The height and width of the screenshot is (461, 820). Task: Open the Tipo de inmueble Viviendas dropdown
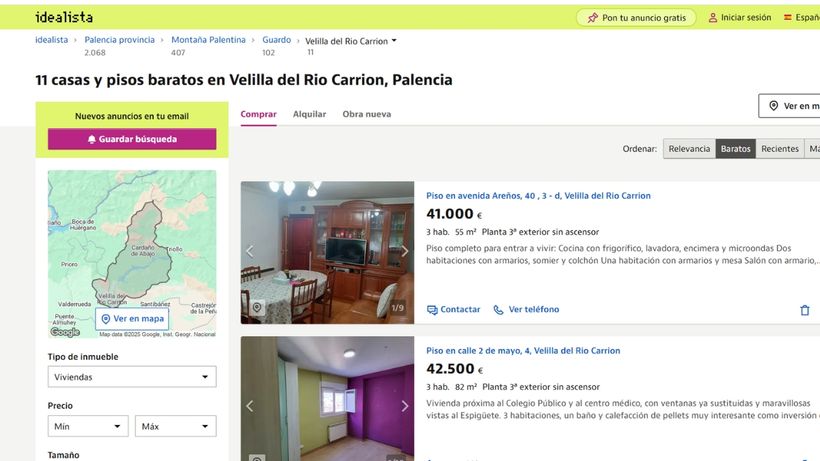[x=132, y=377]
